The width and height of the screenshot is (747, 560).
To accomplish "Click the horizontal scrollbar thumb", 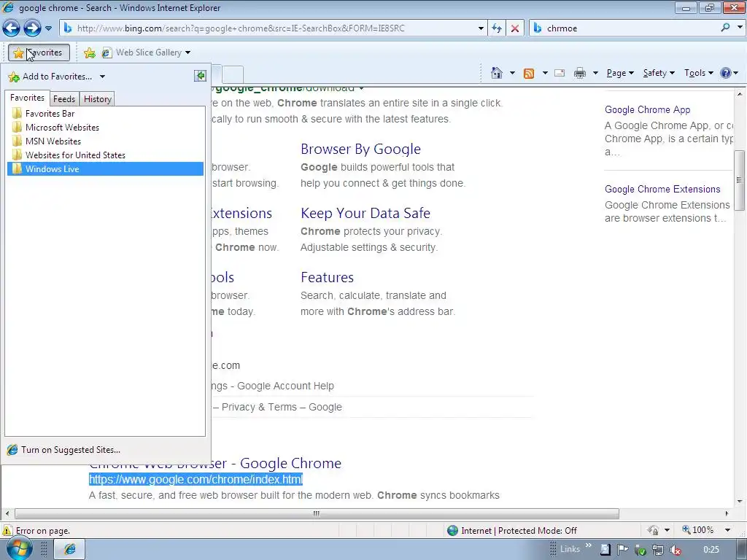I will pos(317,514).
